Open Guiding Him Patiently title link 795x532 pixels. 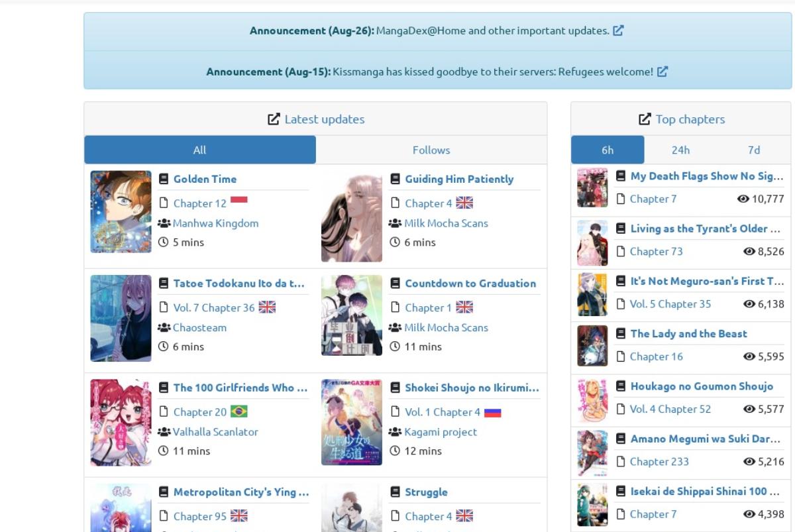pyautogui.click(x=459, y=179)
